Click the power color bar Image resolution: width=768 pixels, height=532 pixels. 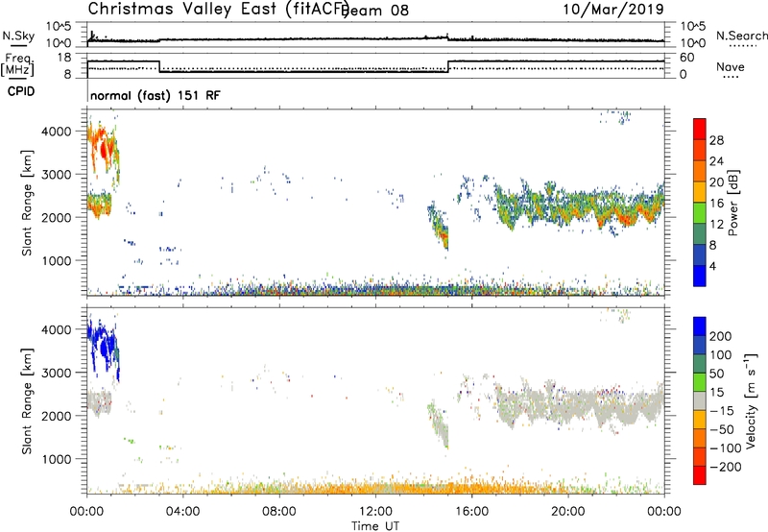coord(700,203)
